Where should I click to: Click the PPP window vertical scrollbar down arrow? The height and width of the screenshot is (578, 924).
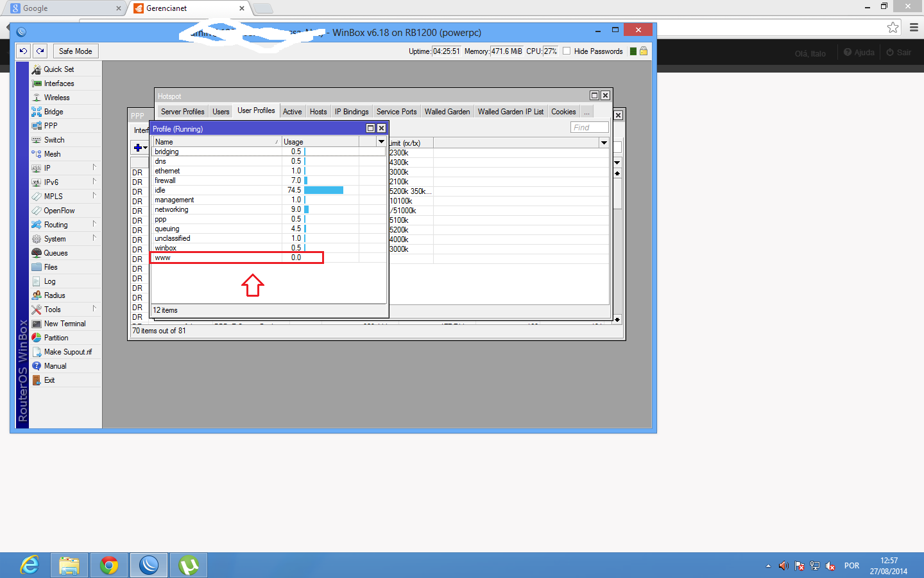pyautogui.click(x=617, y=319)
